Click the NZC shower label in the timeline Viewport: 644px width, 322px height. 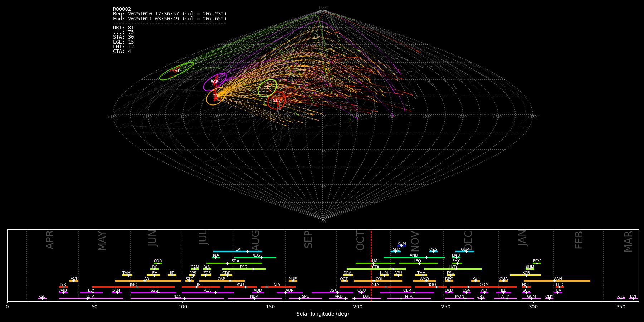click(x=177, y=297)
